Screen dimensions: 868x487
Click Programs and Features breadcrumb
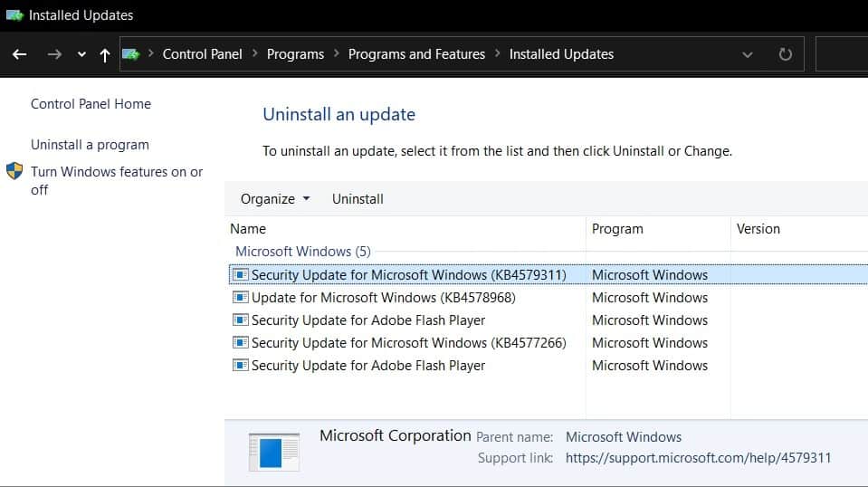pos(416,54)
